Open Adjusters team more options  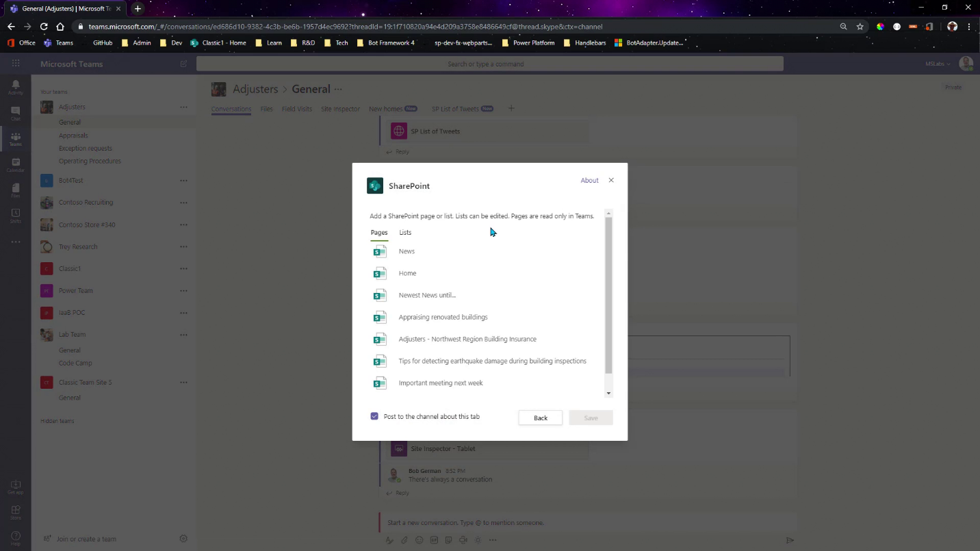tap(183, 107)
